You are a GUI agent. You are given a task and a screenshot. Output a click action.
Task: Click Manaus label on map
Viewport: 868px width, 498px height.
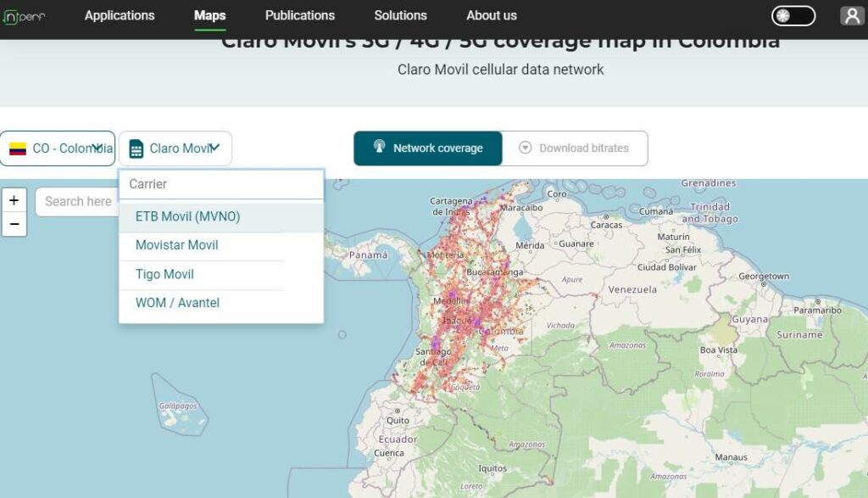point(731,457)
